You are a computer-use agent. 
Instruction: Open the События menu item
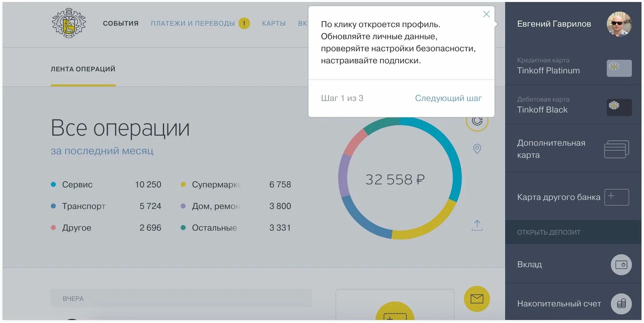tap(121, 23)
